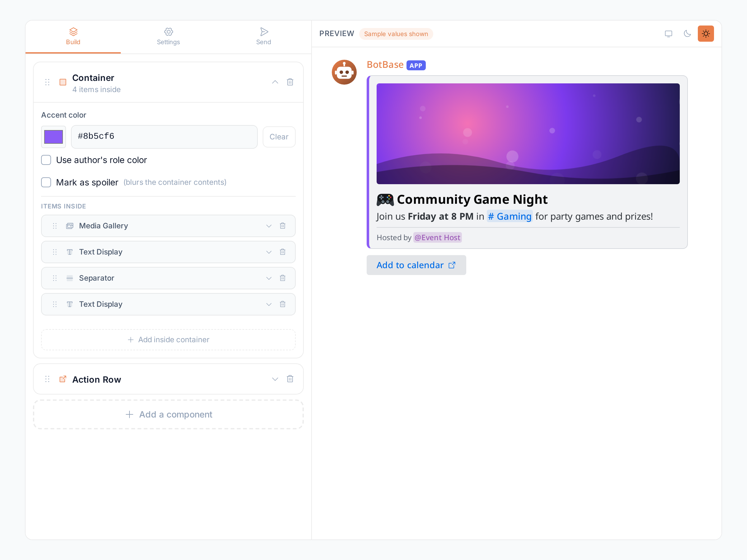Check Mark as spoiler option

pos(46,182)
